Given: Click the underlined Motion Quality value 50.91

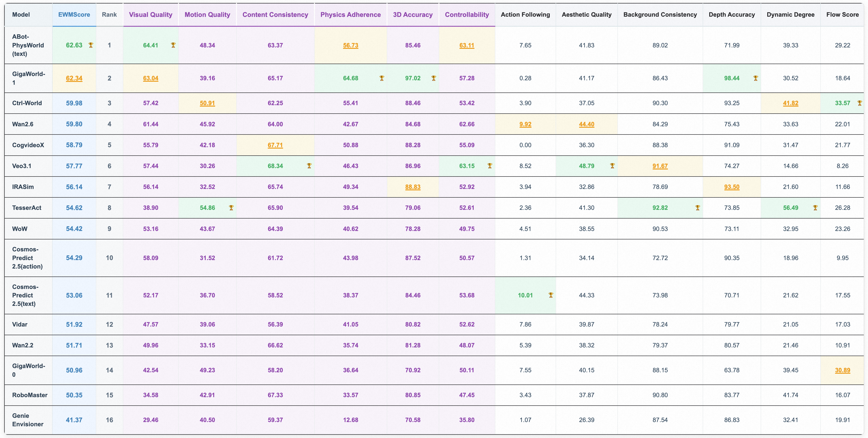Looking at the screenshot, I should (x=207, y=103).
